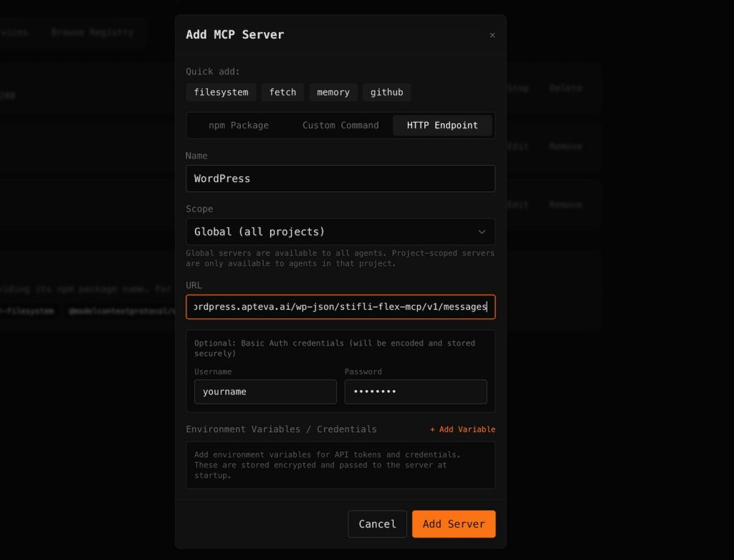Switch to the Custom Command tab
The image size is (734, 560).
340,125
